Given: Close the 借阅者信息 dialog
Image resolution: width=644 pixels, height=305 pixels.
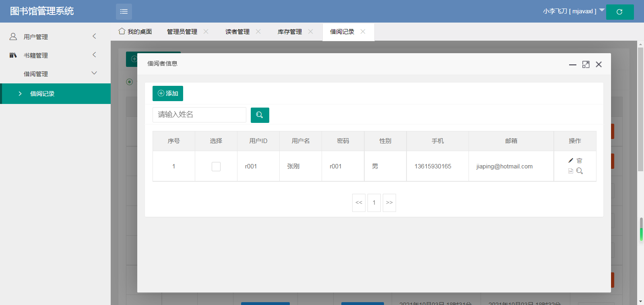Looking at the screenshot, I should tap(599, 64).
